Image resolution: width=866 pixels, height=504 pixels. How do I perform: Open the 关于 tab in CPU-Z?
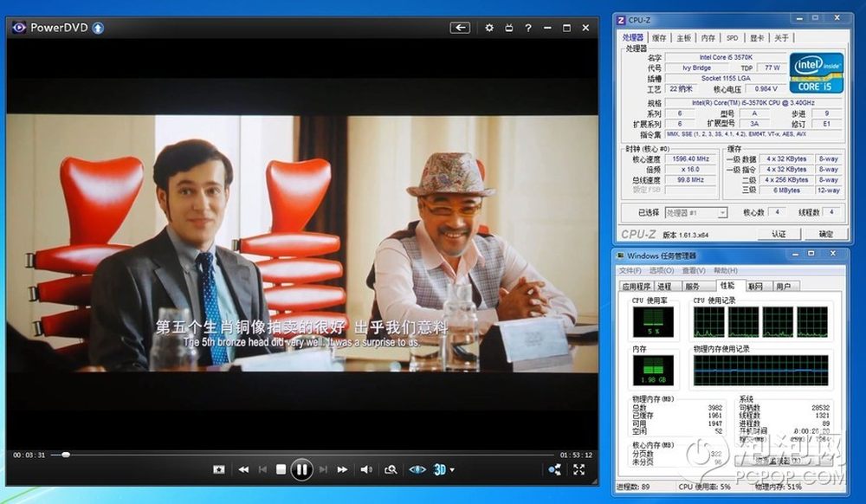click(x=781, y=37)
